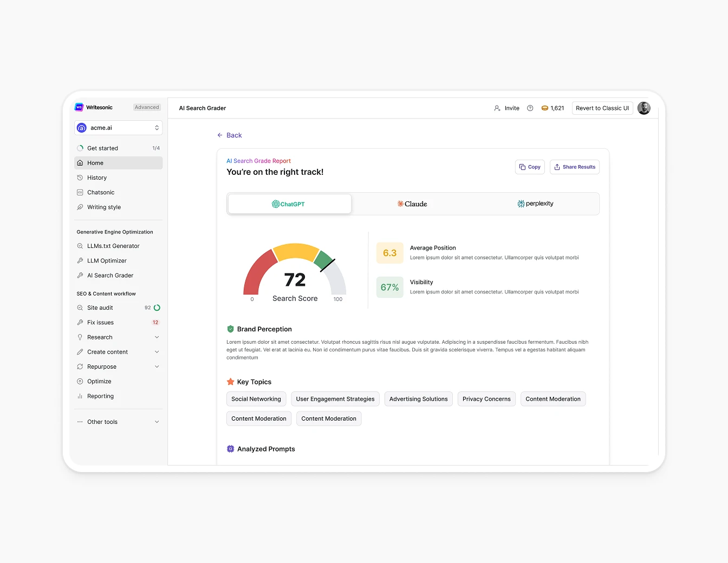Open Fix issues showing 12 items
This screenshot has width=728, height=563.
100,322
